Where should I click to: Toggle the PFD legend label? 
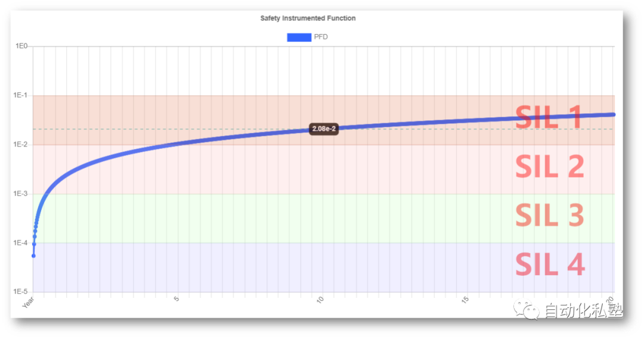(x=321, y=37)
